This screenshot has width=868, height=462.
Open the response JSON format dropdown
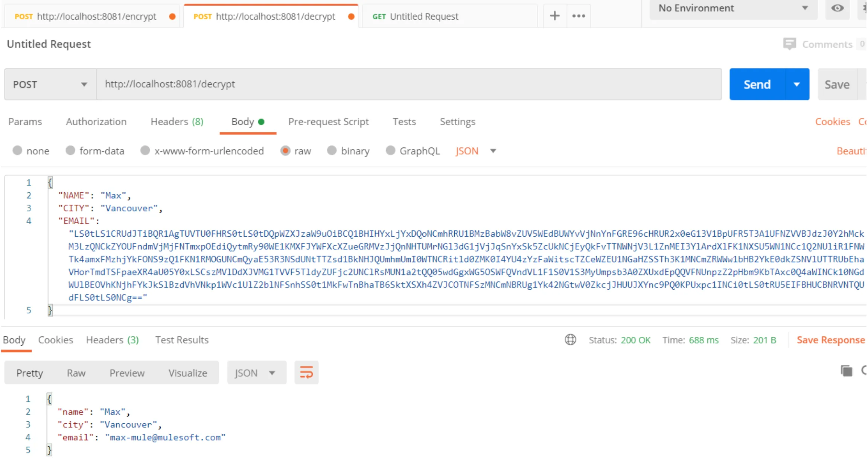point(257,373)
